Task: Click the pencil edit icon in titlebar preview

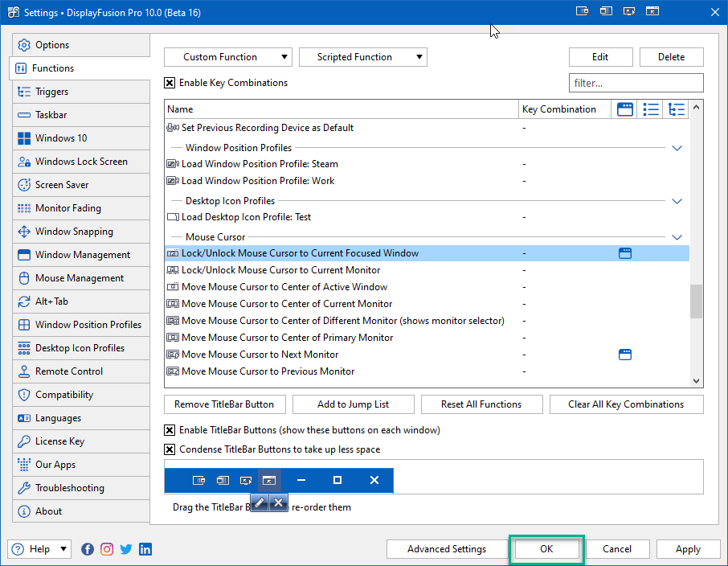Action: pos(260,502)
